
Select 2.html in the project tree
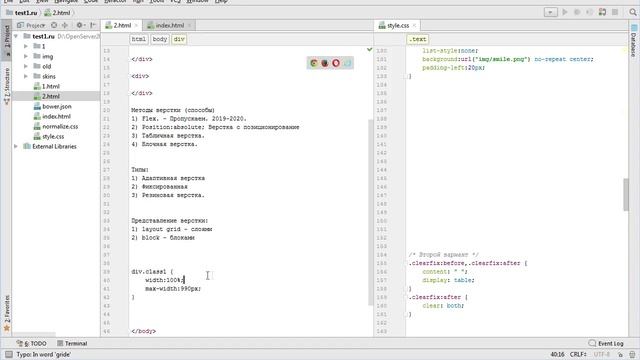[51, 96]
